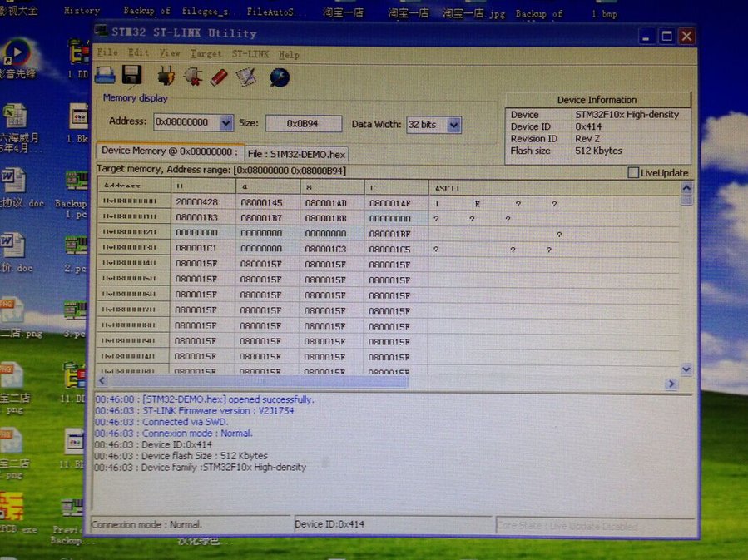The height and width of the screenshot is (560, 748).
Task: Click the STM32 ST-LINK Utility title bar icon
Action: pos(102,33)
